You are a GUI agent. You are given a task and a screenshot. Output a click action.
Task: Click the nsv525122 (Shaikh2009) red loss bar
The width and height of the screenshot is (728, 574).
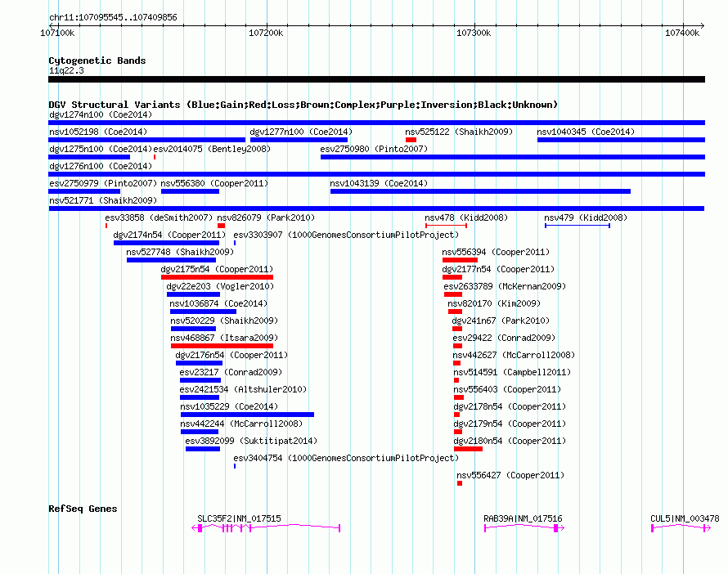coord(411,140)
